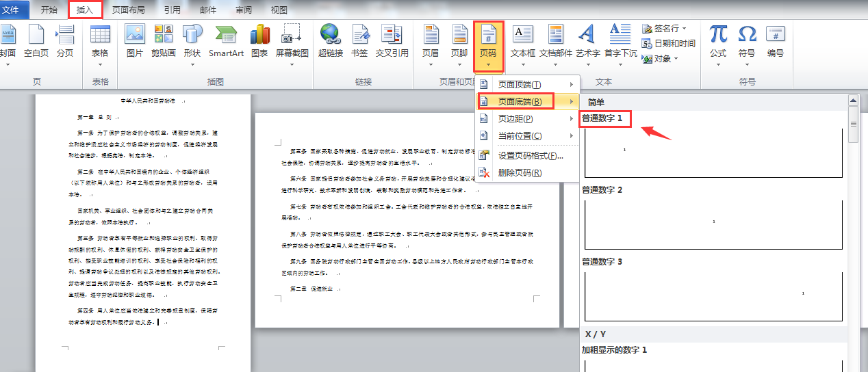Open the 页边距 submenu
This screenshot has width=868, height=372.
point(527,118)
